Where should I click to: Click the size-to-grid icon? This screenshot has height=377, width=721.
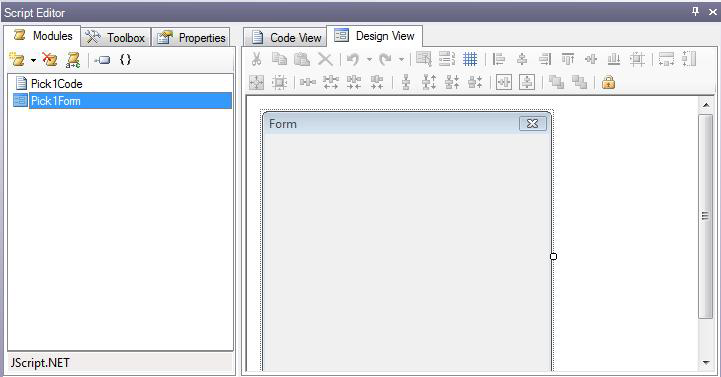280,83
